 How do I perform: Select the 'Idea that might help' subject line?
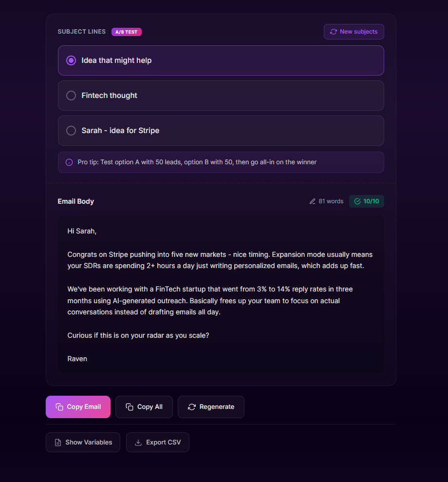pos(71,60)
